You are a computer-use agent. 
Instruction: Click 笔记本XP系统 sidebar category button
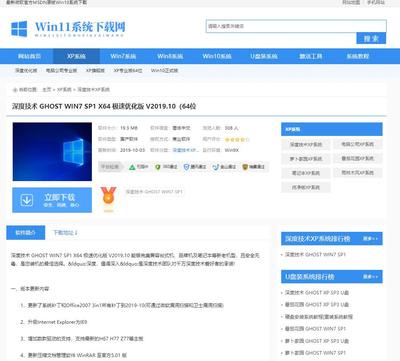point(306,173)
